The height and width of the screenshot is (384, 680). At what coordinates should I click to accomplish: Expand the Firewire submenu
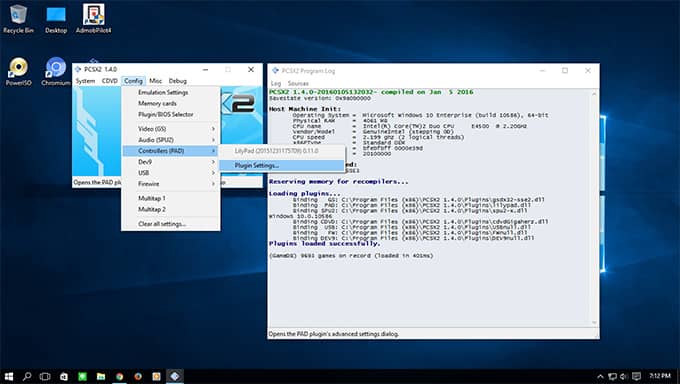171,184
